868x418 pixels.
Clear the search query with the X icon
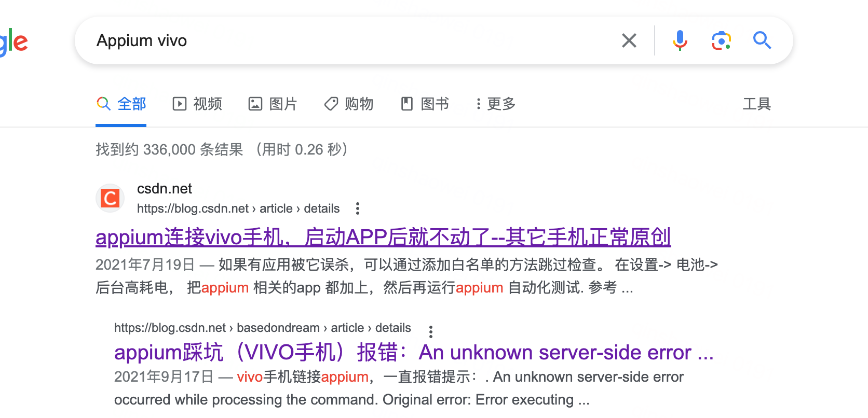click(x=629, y=40)
